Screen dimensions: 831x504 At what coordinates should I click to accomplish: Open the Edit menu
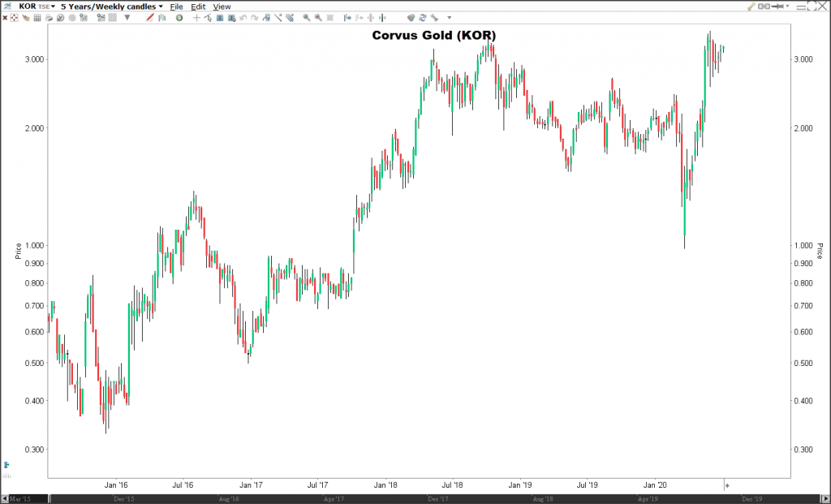pos(198,6)
